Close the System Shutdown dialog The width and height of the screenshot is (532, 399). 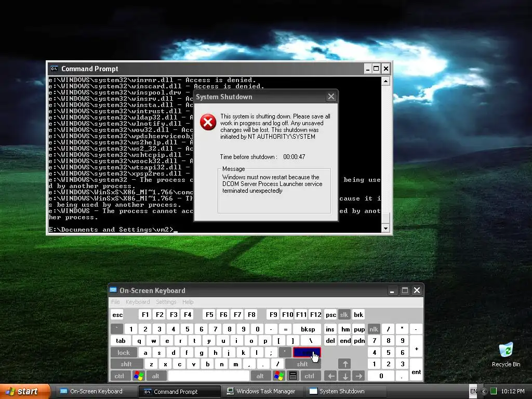(x=331, y=97)
